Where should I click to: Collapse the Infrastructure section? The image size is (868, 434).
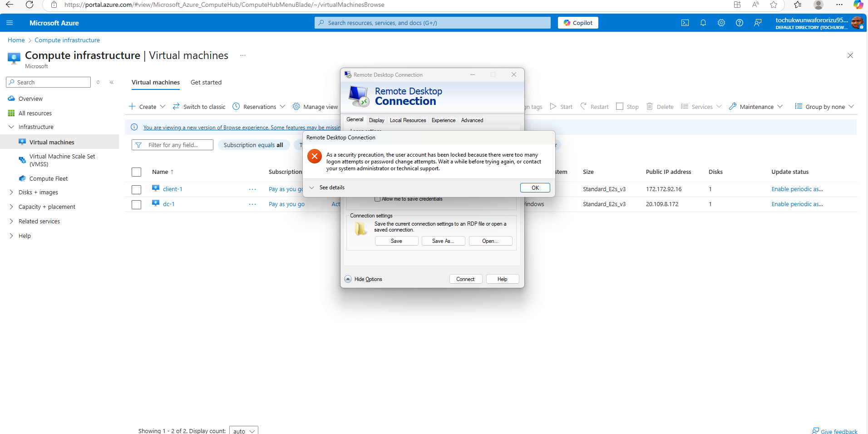(x=11, y=127)
